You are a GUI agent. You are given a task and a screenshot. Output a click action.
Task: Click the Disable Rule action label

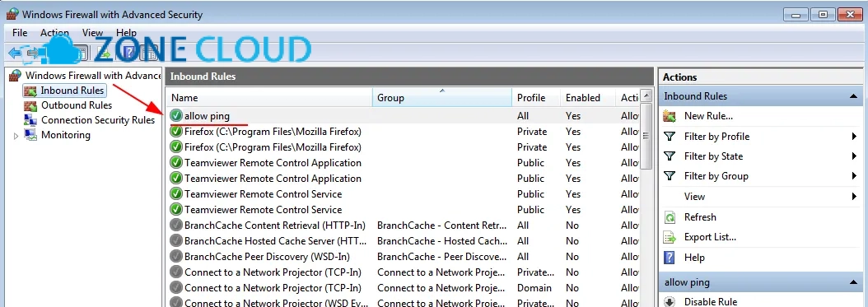click(710, 302)
